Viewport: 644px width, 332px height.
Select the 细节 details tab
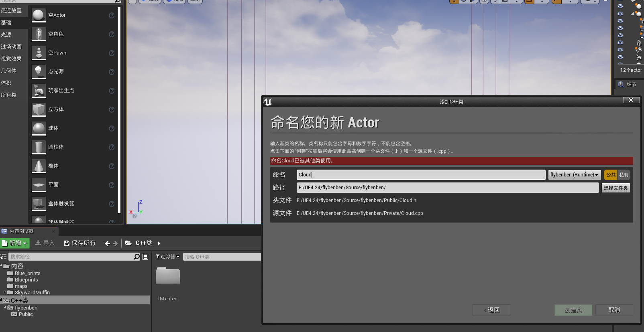[628, 85]
